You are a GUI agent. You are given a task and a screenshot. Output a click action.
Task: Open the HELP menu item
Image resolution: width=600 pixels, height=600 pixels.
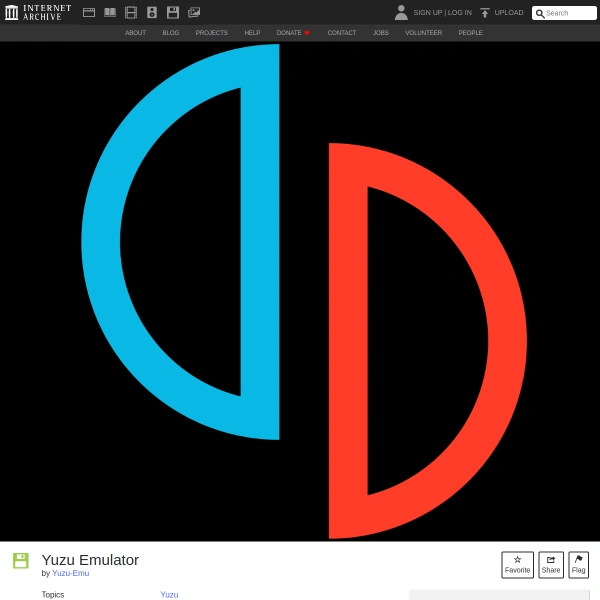(252, 33)
